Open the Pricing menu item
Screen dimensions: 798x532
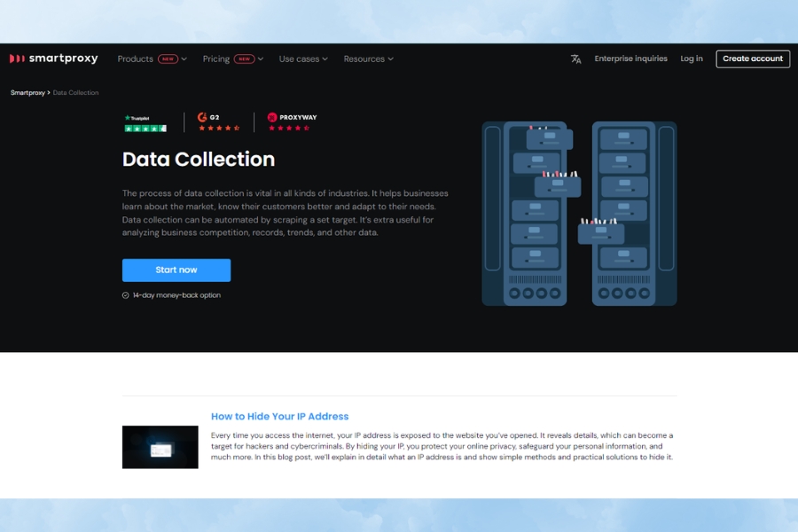pos(216,59)
